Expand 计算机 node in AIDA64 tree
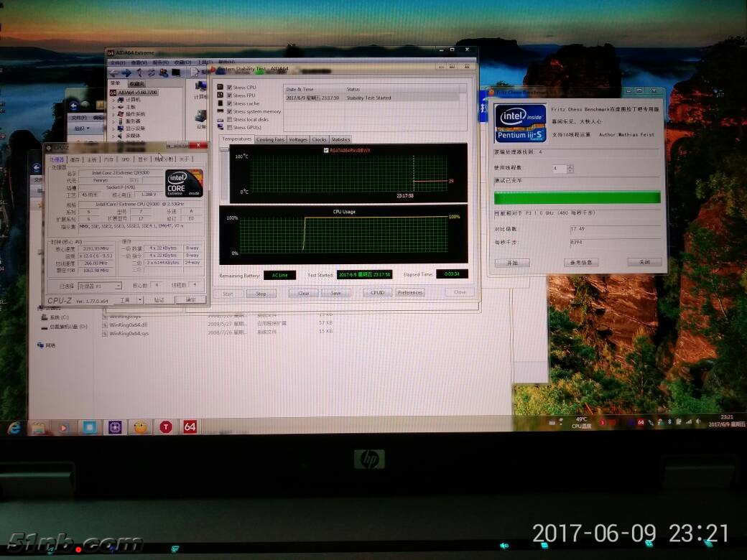The width and height of the screenshot is (747, 560). (113, 100)
